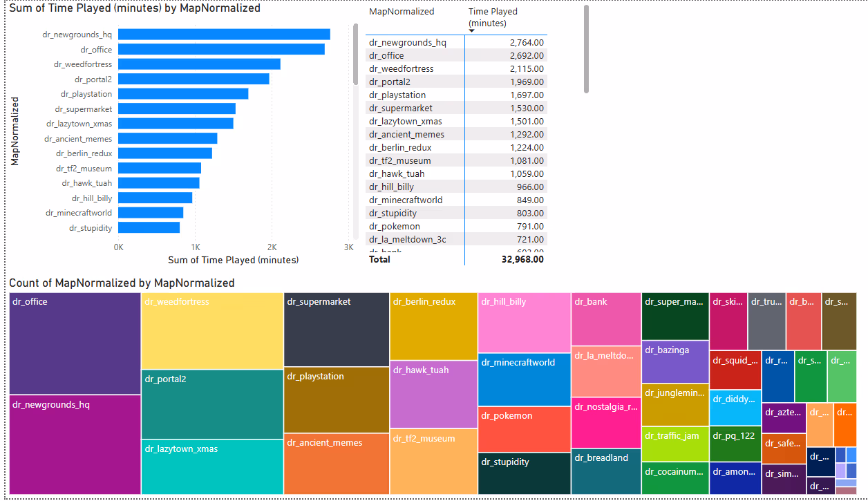Click dr_tf2_museum row in the table
Image resolution: width=868 pixels, height=501 pixels.
tap(456, 160)
